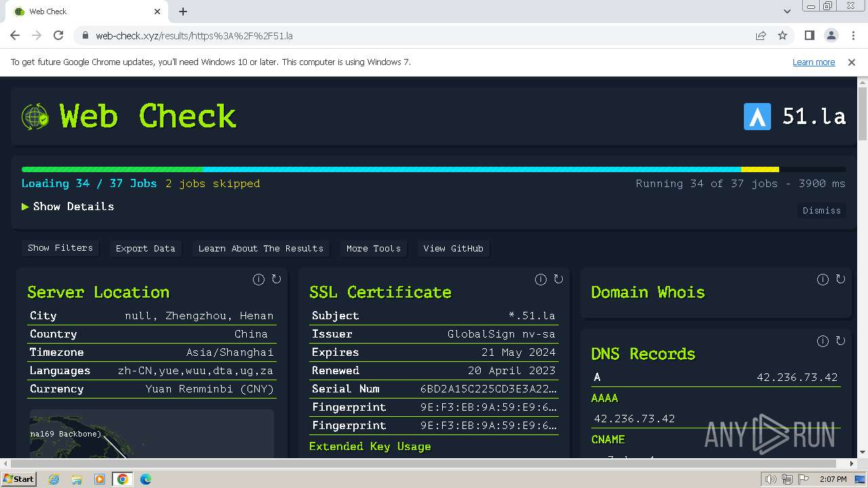
Task: Open info for the DNS Records card
Action: click(x=823, y=341)
